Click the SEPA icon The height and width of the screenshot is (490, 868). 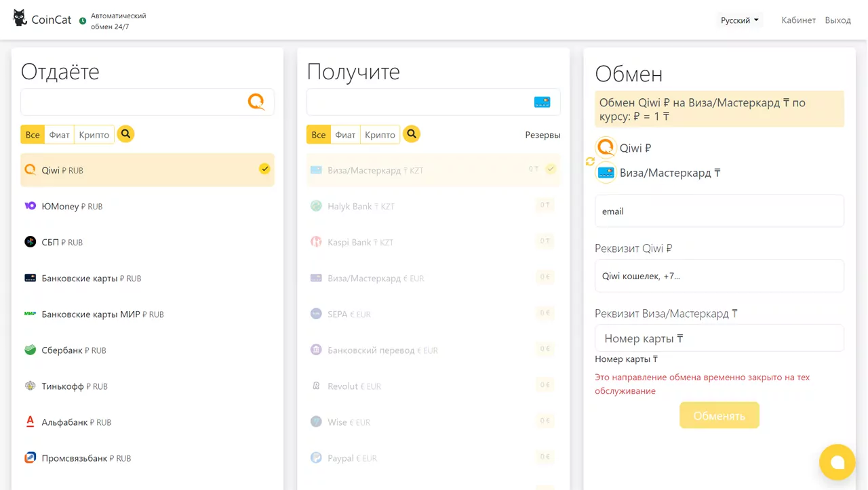click(316, 314)
